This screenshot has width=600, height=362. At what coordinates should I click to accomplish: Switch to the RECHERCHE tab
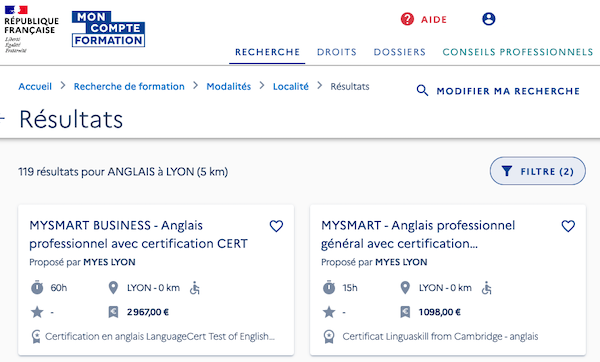pyautogui.click(x=267, y=52)
